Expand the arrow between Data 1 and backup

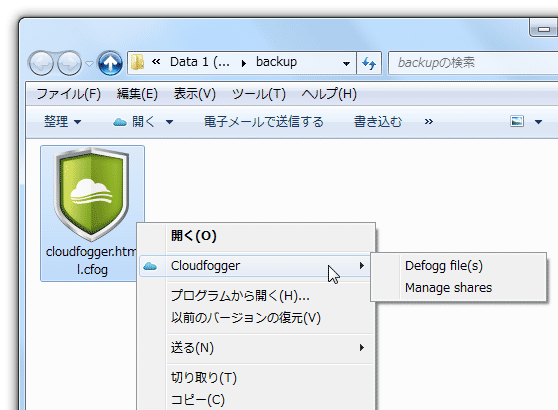[x=244, y=63]
